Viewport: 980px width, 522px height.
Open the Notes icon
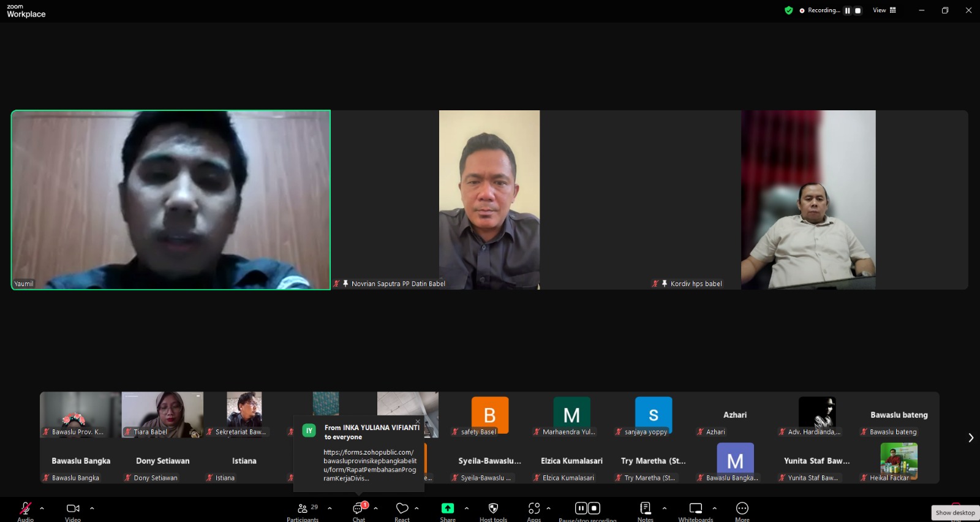(645, 509)
